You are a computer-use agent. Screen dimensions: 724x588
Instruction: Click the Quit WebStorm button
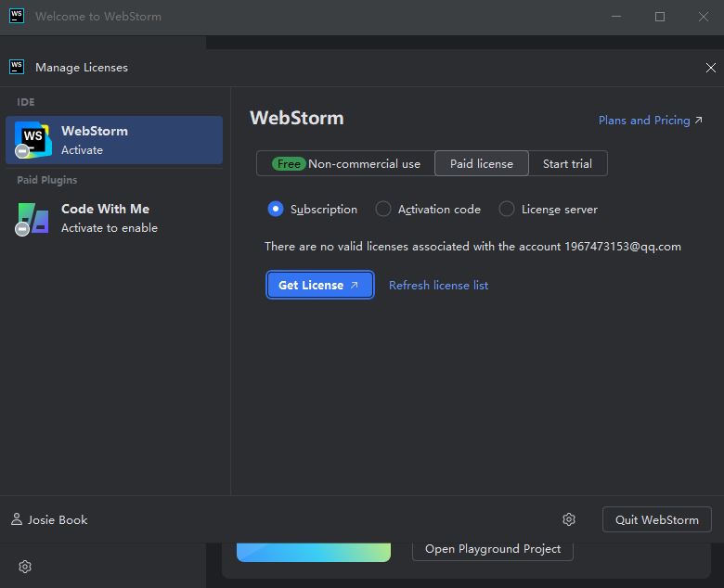(656, 519)
